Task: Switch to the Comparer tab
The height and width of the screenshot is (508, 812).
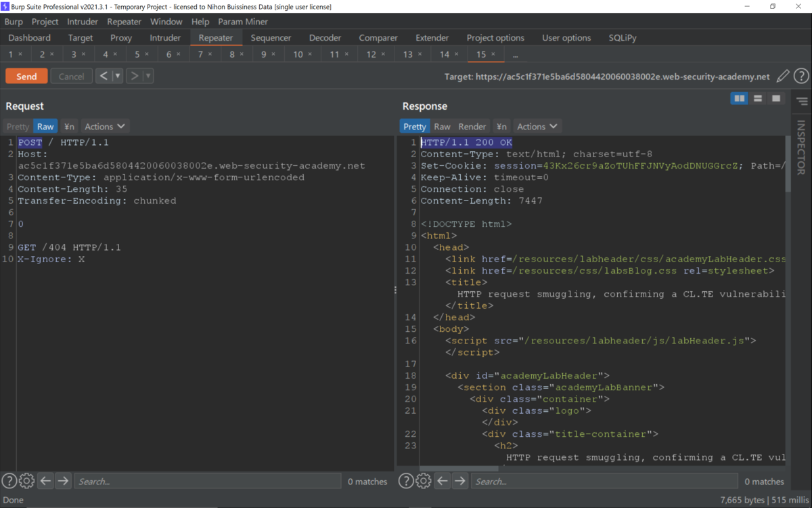Action: (x=378, y=38)
